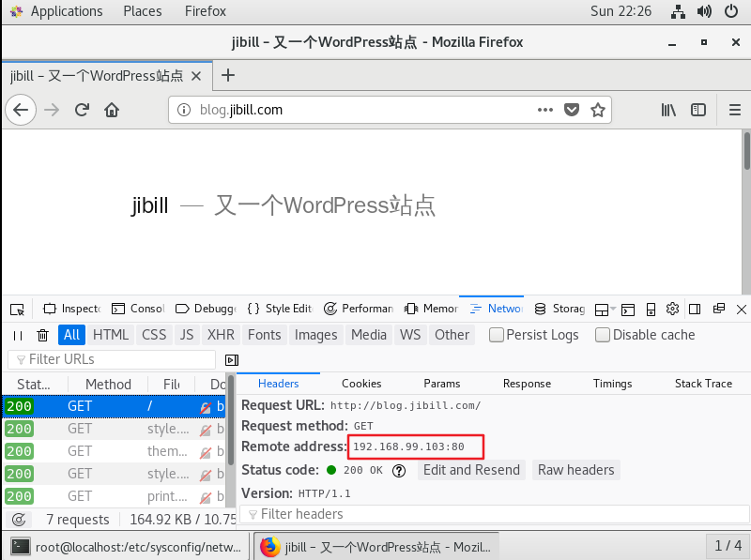Screen dimensions: 751x560
Task: Click in the Filter headers field
Action: coord(495,515)
